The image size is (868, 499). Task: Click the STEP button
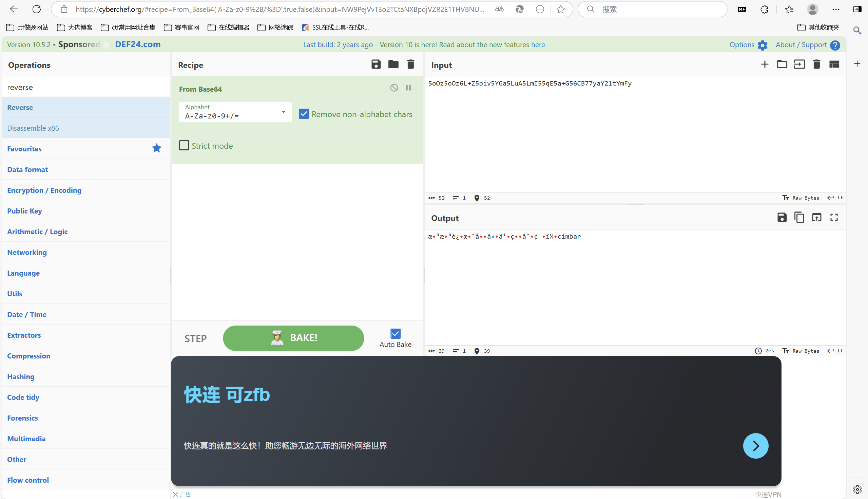[x=195, y=339]
